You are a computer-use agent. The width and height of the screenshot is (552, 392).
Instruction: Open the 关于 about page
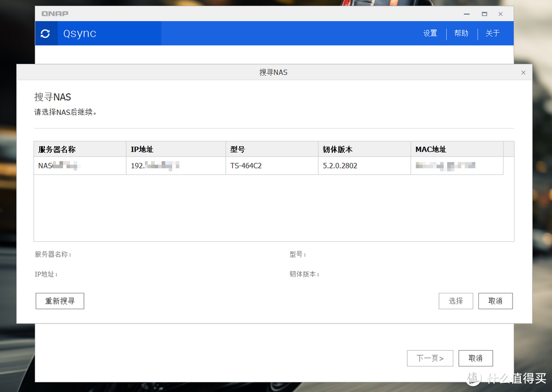tap(492, 33)
